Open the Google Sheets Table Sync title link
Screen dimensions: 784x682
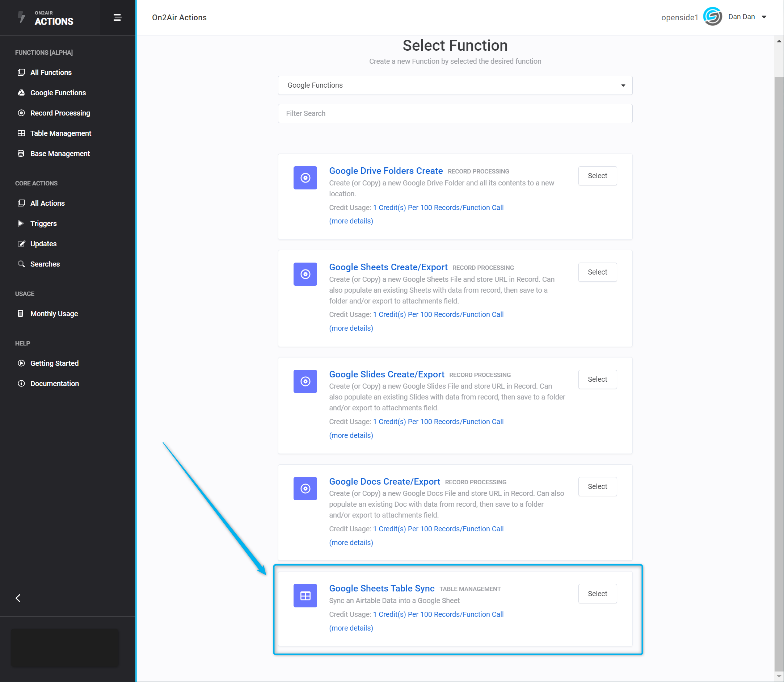382,589
